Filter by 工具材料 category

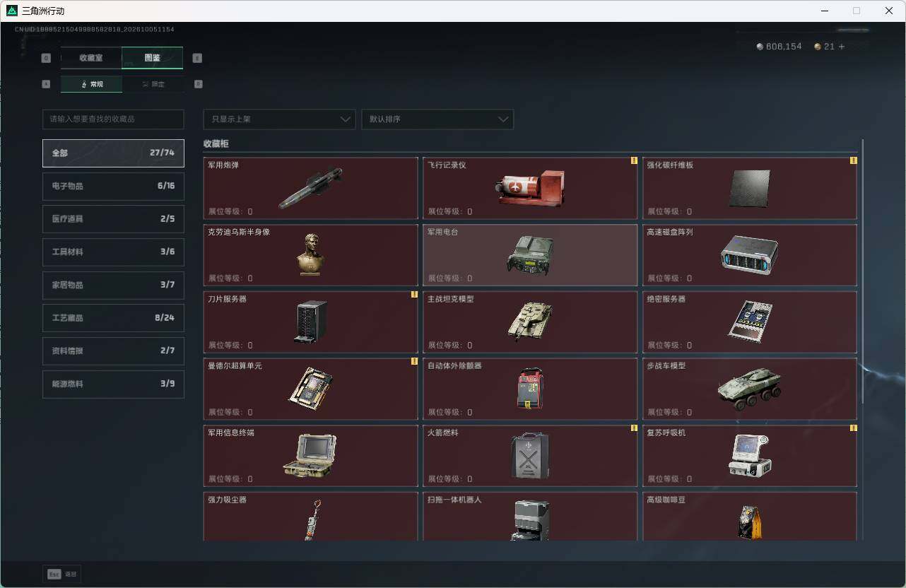[x=113, y=252]
